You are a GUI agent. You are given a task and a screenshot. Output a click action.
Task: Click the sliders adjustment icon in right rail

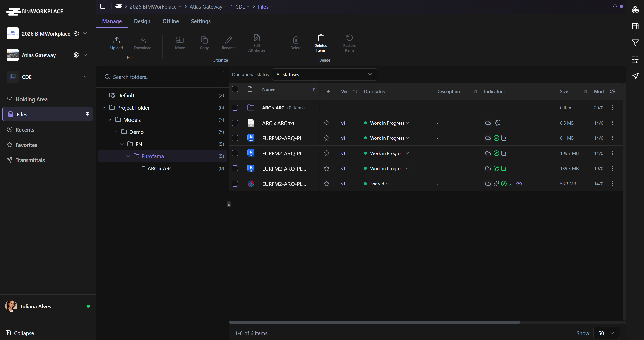pos(635,59)
